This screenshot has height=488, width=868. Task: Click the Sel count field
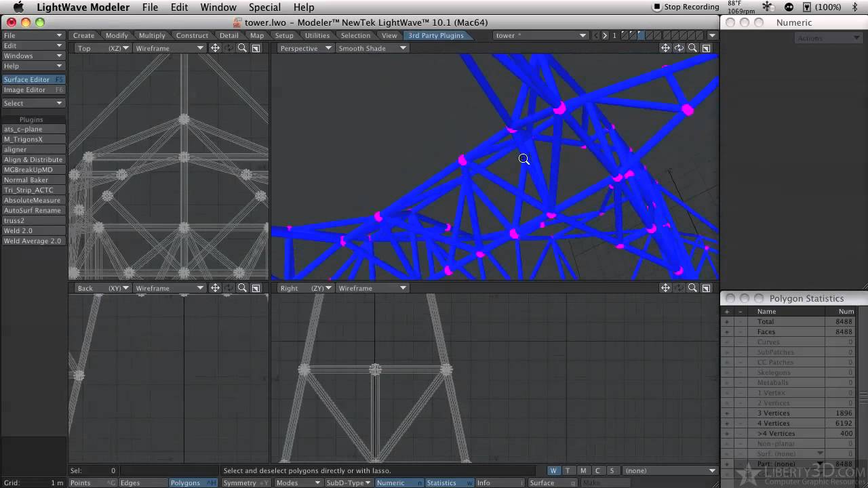click(x=94, y=470)
